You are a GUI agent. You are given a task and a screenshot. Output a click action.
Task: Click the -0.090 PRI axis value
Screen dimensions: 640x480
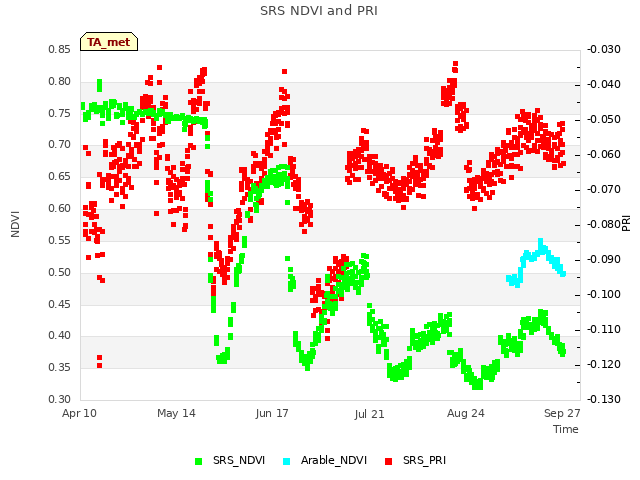604,260
